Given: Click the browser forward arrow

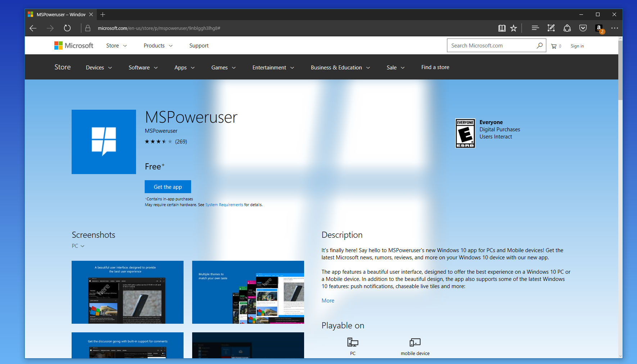Looking at the screenshot, I should point(50,28).
